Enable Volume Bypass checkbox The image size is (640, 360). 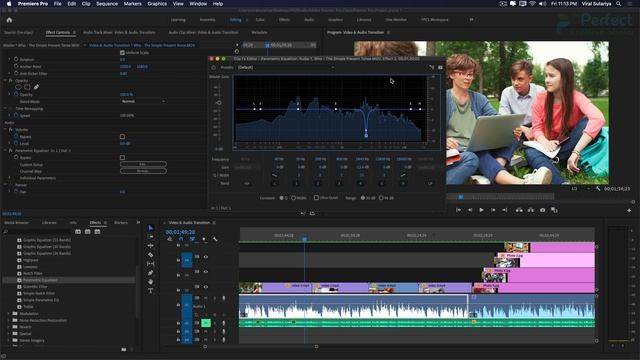coord(122,137)
